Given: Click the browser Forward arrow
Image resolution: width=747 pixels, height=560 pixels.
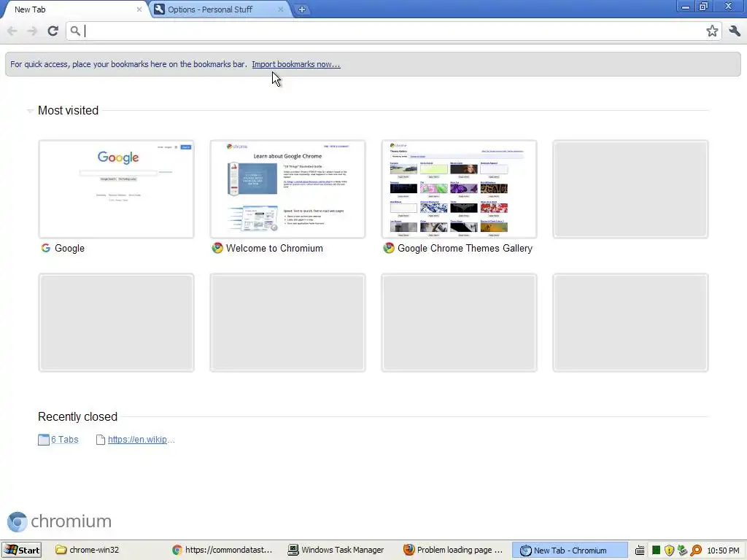Looking at the screenshot, I should pyautogui.click(x=32, y=31).
